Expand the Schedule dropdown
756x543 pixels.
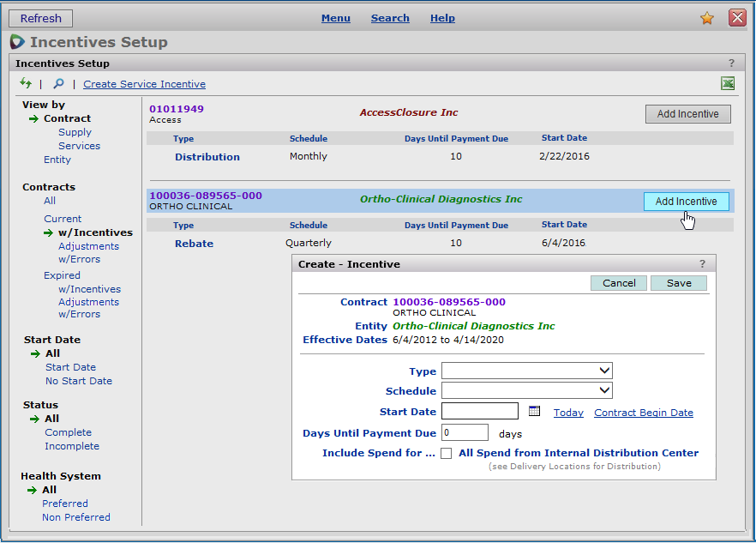[526, 391]
